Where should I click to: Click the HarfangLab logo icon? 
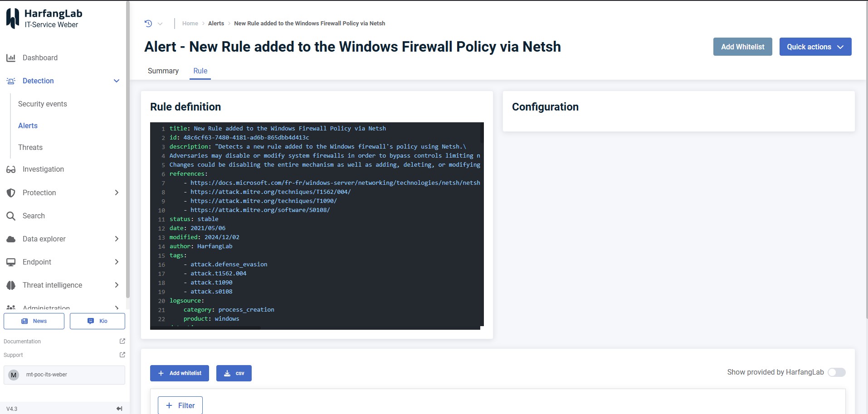(x=13, y=19)
